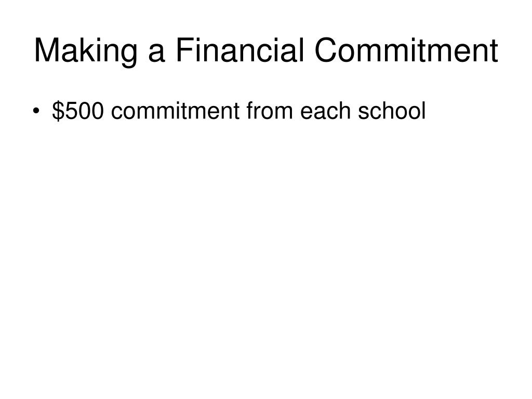Click the "f" in the word "from"
Image resolution: width=532 pixels, height=399 pixels.
[250, 110]
